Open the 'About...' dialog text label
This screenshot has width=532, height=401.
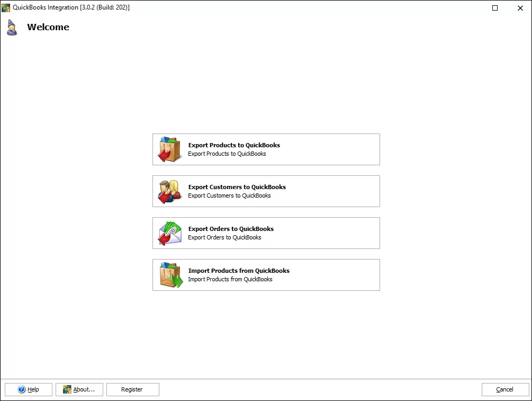pyautogui.click(x=84, y=389)
